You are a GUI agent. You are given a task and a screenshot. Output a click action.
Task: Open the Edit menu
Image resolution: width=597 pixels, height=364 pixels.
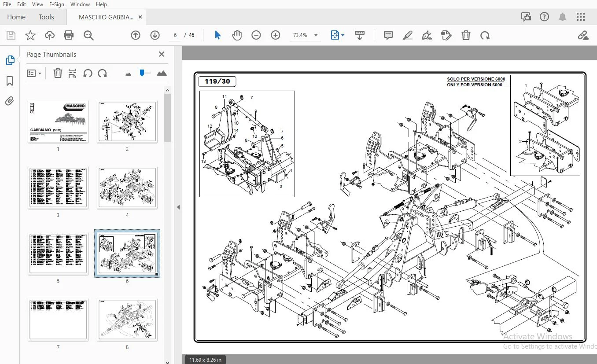[x=22, y=4]
